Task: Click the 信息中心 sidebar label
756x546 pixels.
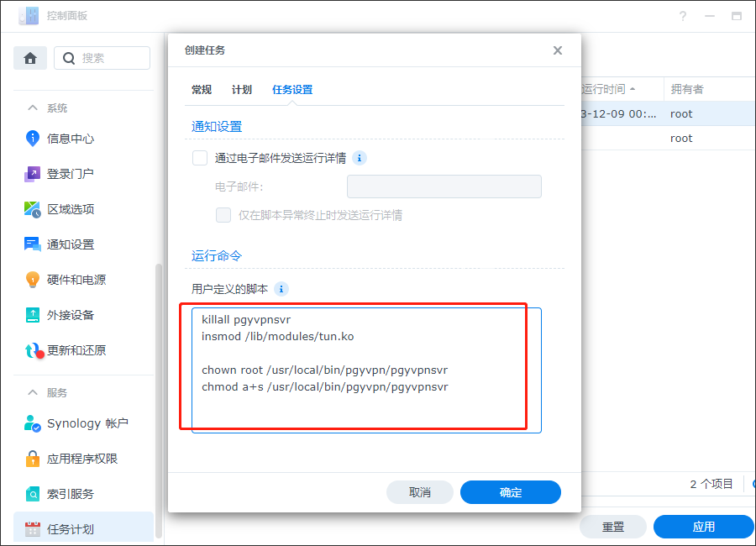Action: point(71,139)
